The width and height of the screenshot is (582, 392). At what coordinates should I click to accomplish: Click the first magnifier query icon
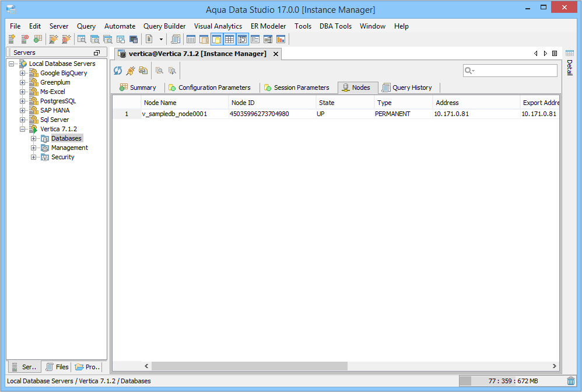tap(160, 71)
